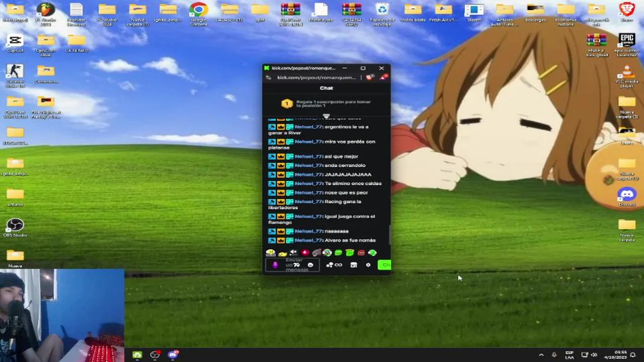This screenshot has width=644, height=362.
Task: Launch the Brave browser desktop shortcut
Action: pyautogui.click(x=627, y=13)
